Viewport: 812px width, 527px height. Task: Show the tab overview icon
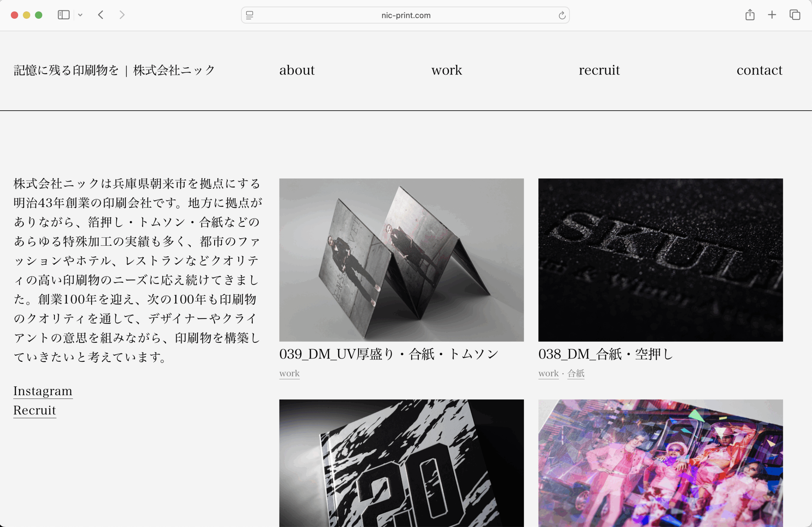point(795,15)
